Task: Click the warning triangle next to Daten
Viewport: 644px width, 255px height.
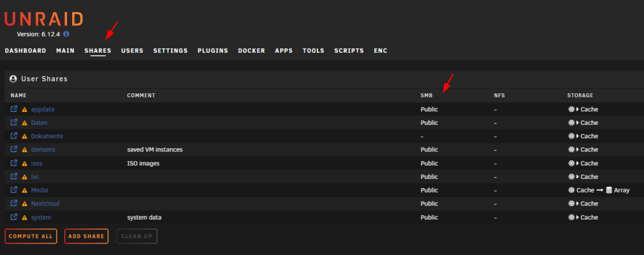Action: click(24, 123)
